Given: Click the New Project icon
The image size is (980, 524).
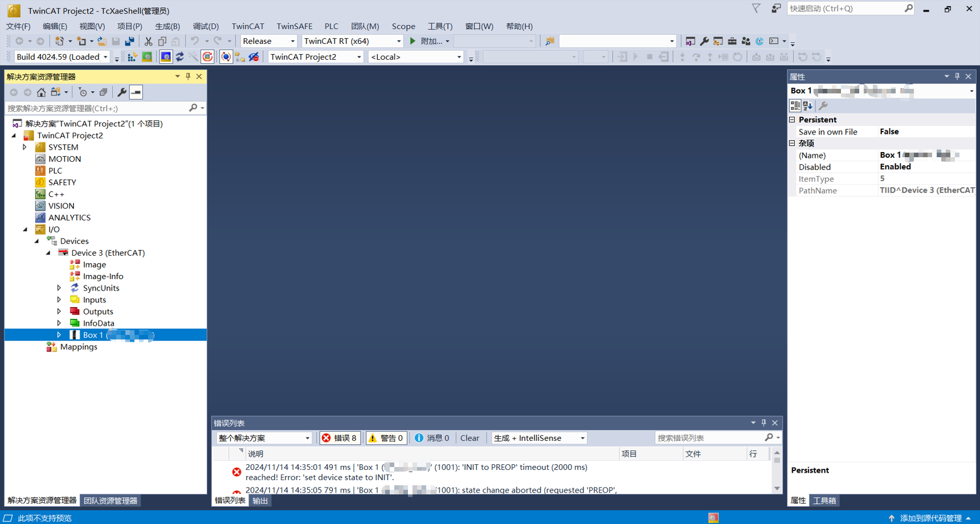Looking at the screenshot, I should 59,41.
